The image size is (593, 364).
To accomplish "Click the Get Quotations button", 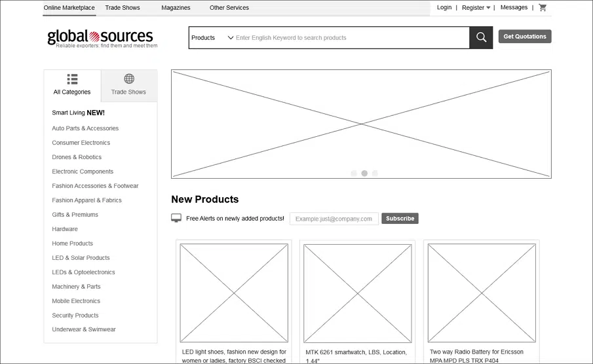I will (524, 37).
